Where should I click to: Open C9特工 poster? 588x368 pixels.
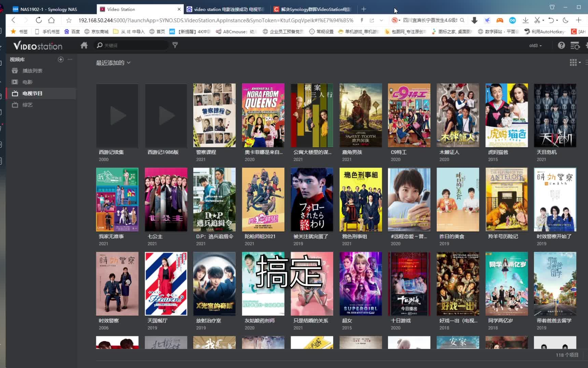click(x=409, y=116)
